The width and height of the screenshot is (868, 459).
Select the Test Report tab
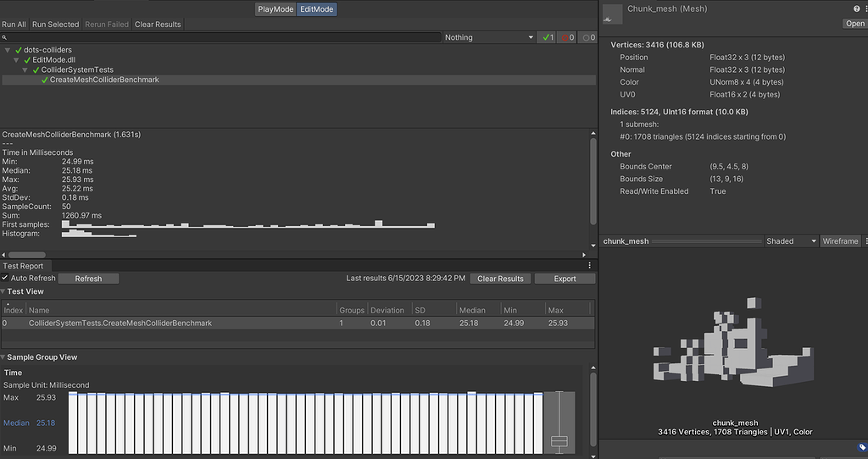tap(23, 266)
